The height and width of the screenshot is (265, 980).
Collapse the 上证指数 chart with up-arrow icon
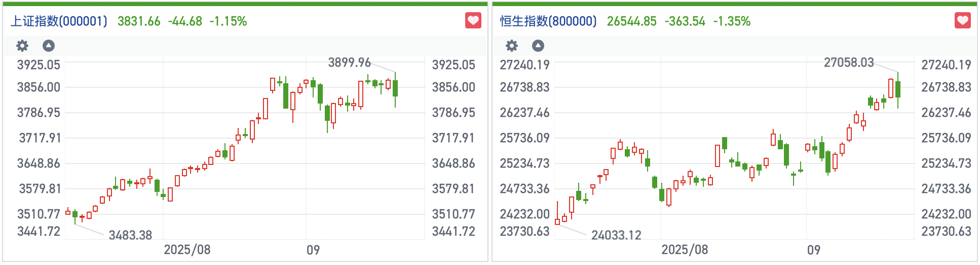49,46
